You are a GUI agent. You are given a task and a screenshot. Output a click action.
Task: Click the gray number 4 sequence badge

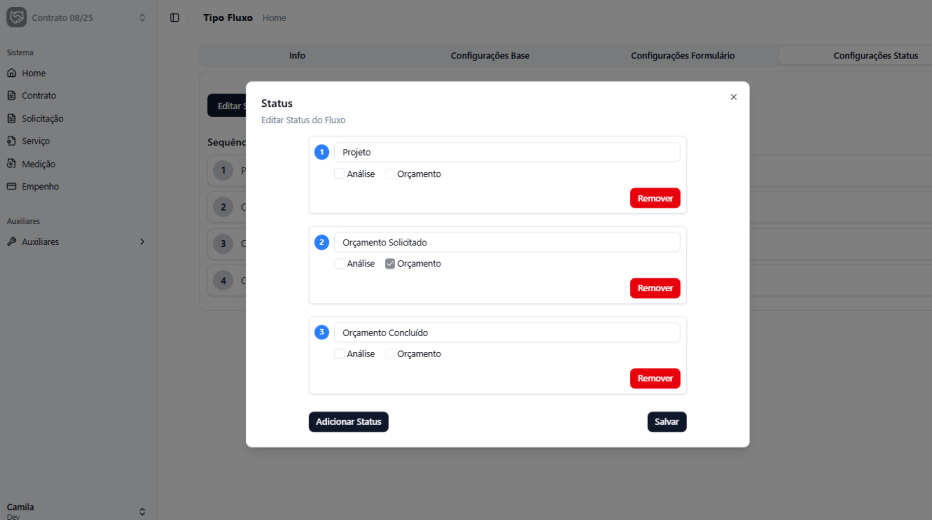[223, 281]
